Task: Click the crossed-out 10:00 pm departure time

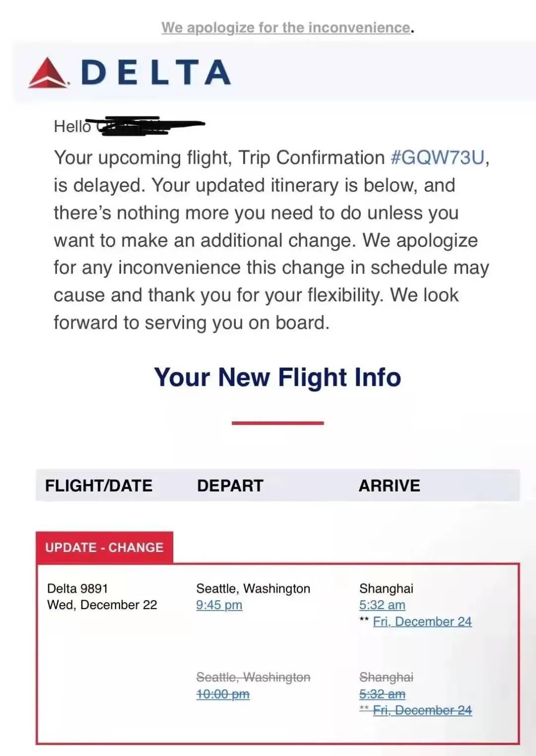Action: [x=223, y=693]
